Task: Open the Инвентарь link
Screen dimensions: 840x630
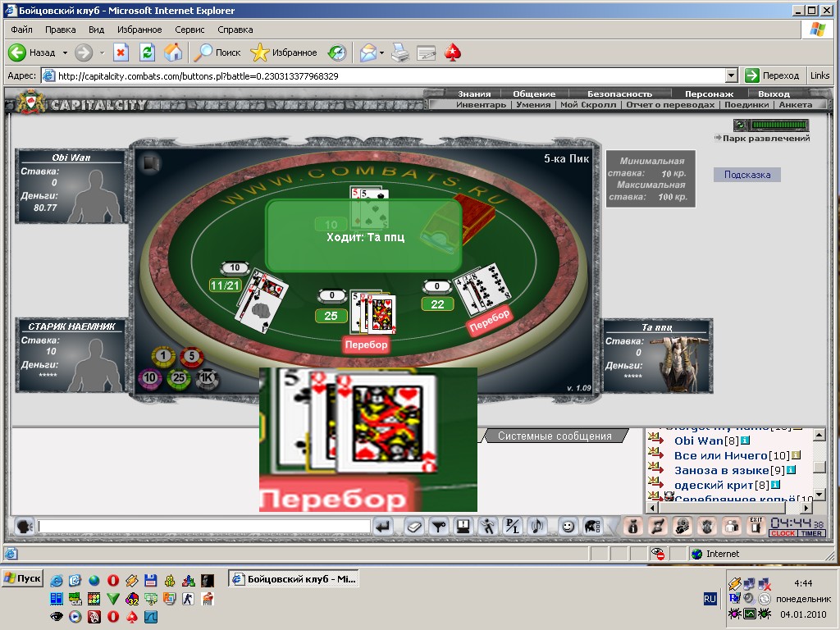Action: (x=481, y=104)
